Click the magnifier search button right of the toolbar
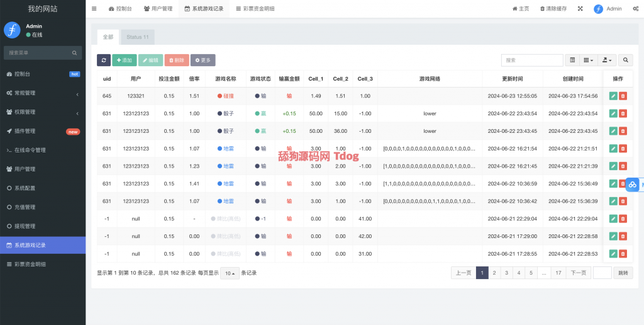 (x=626, y=60)
